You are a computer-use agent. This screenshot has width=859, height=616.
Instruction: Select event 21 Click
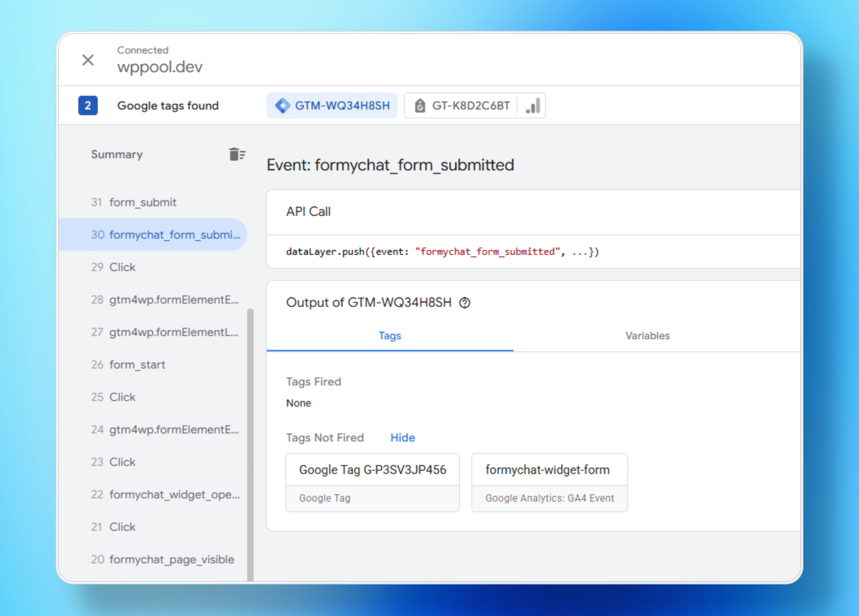(153, 527)
